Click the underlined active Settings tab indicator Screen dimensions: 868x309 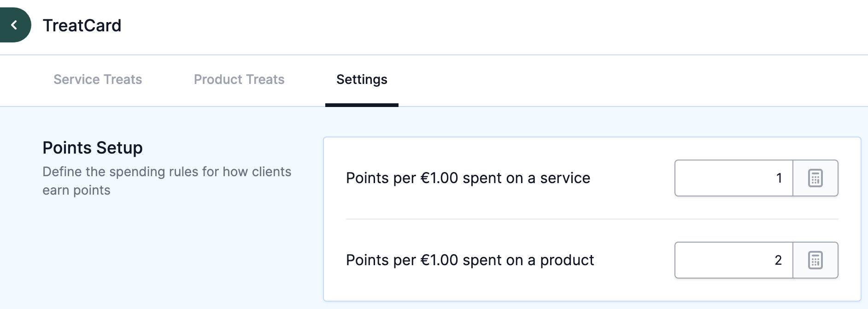click(x=362, y=105)
